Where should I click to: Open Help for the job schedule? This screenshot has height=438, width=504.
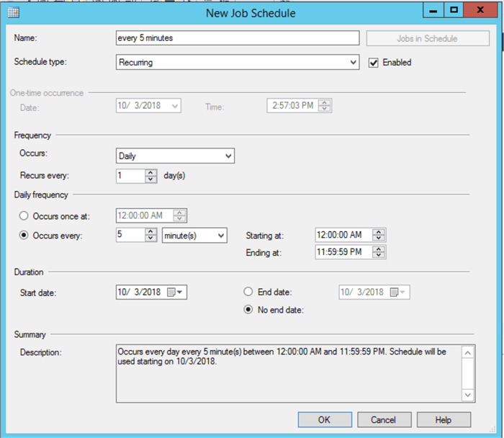coord(444,419)
